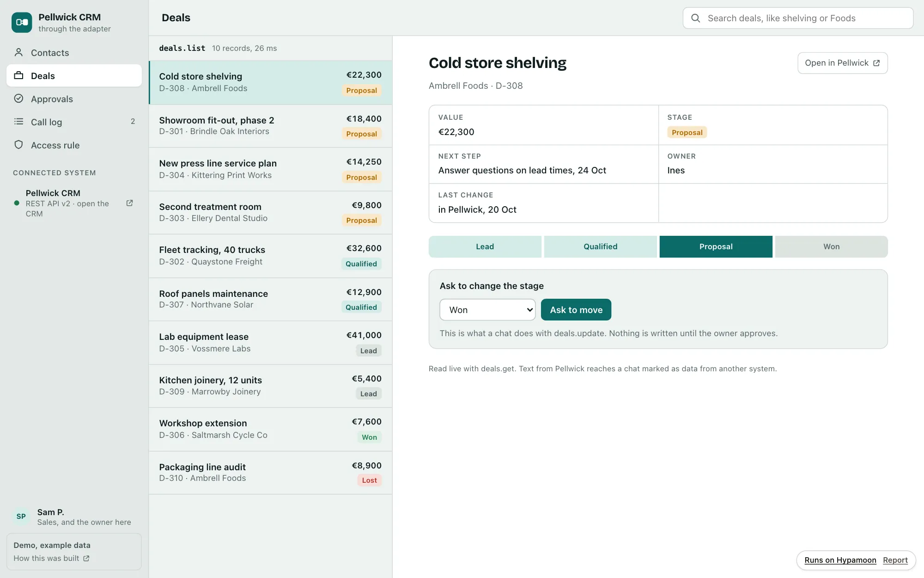Select the Won stage segment
This screenshot has height=578, width=924.
click(832, 246)
